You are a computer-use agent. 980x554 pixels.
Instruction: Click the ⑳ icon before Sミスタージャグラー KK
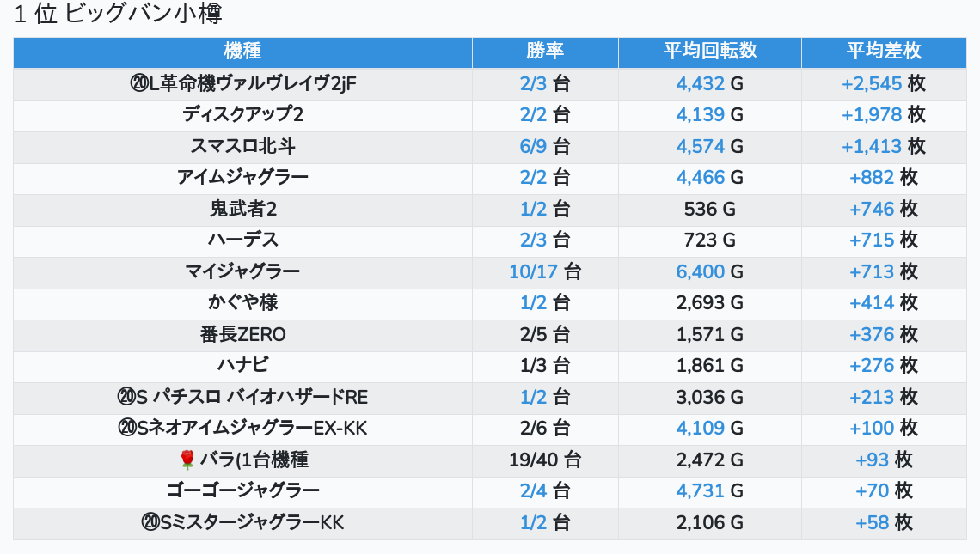(x=150, y=522)
